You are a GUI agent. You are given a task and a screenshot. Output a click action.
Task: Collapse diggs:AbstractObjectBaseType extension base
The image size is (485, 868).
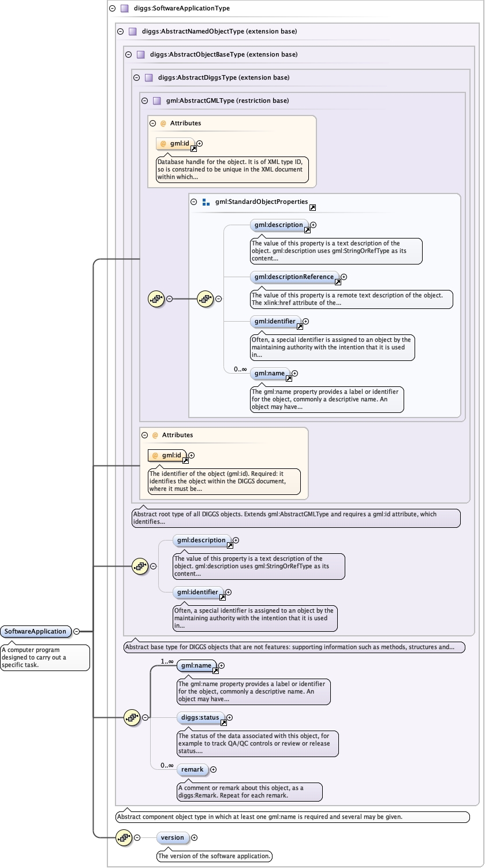tap(128, 55)
